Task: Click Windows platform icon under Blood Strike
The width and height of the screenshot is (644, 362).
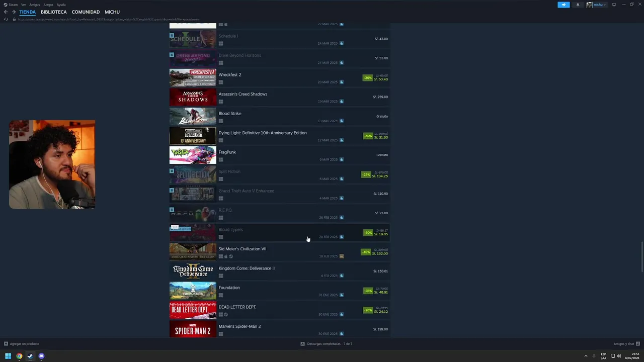Action: 221,121
